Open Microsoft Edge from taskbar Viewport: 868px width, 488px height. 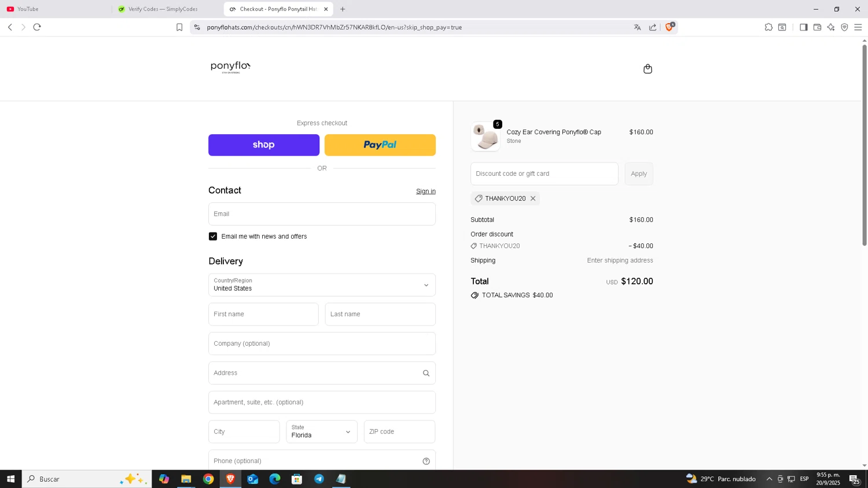[x=274, y=479]
